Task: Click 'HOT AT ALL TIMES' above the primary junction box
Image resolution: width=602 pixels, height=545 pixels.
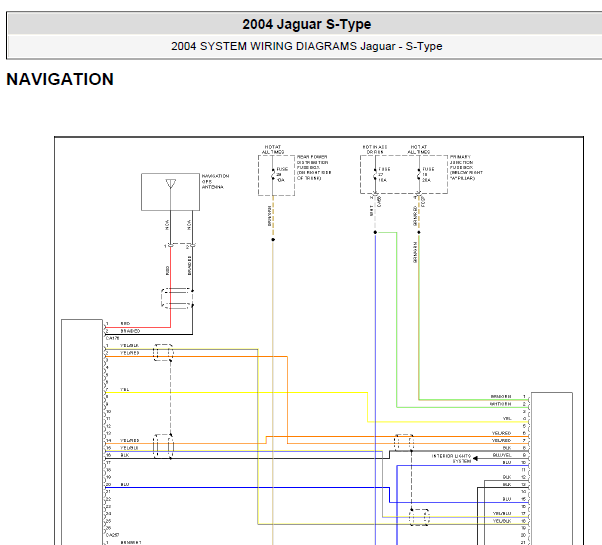Action: pyautogui.click(x=418, y=149)
